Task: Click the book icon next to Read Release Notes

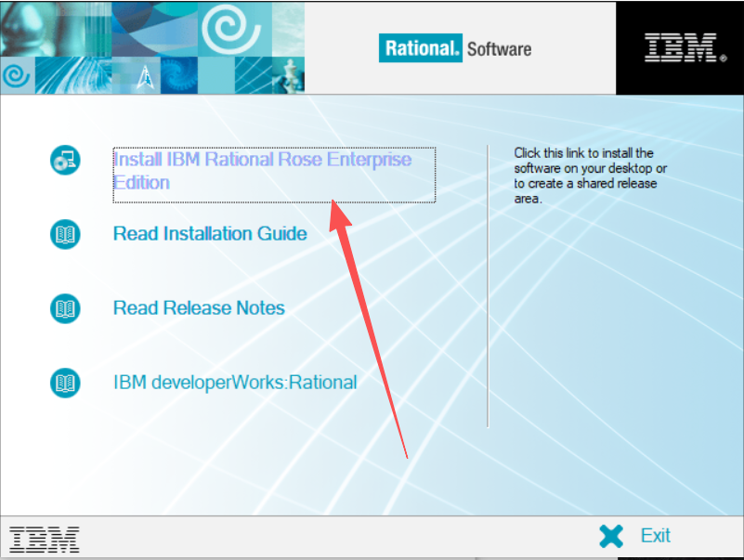Action: (x=65, y=307)
